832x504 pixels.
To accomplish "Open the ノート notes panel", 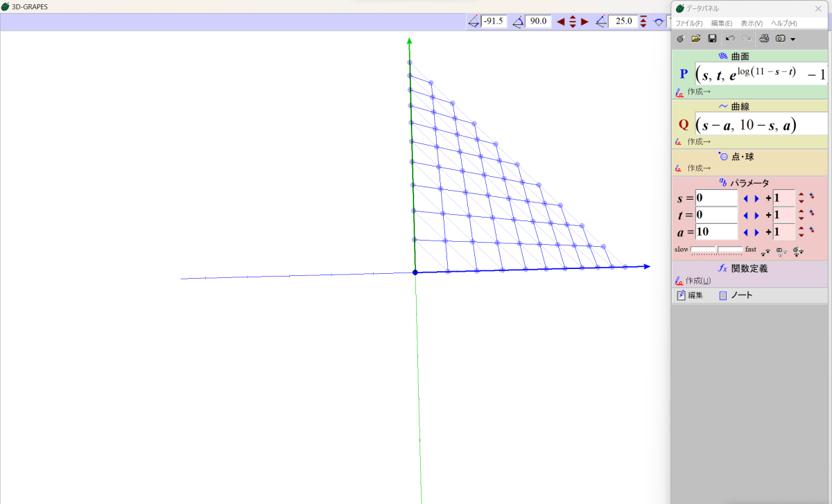I will pyautogui.click(x=736, y=295).
